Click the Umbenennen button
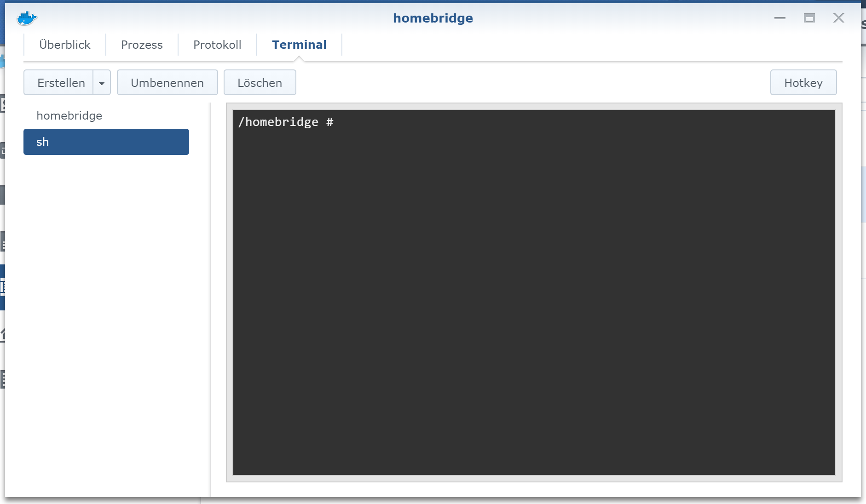The height and width of the screenshot is (504, 866). pos(167,83)
